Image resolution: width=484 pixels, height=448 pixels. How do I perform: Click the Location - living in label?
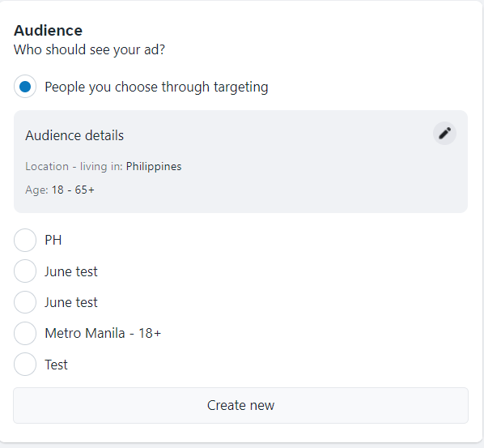(74, 167)
